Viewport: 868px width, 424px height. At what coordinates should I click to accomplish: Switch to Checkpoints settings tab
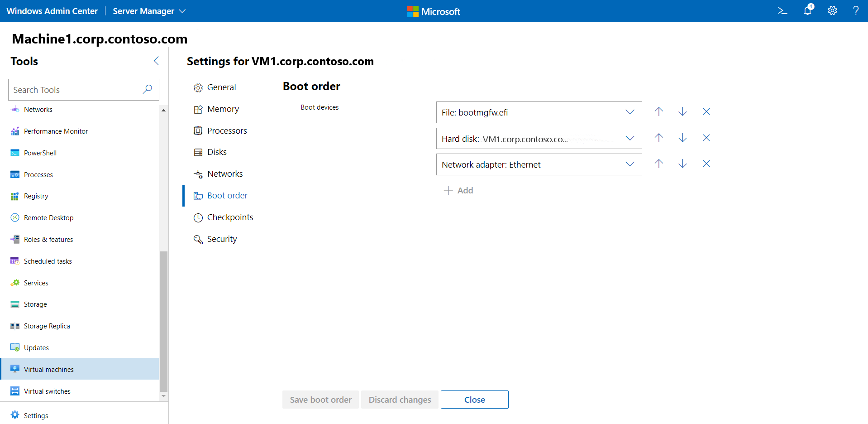[230, 217]
